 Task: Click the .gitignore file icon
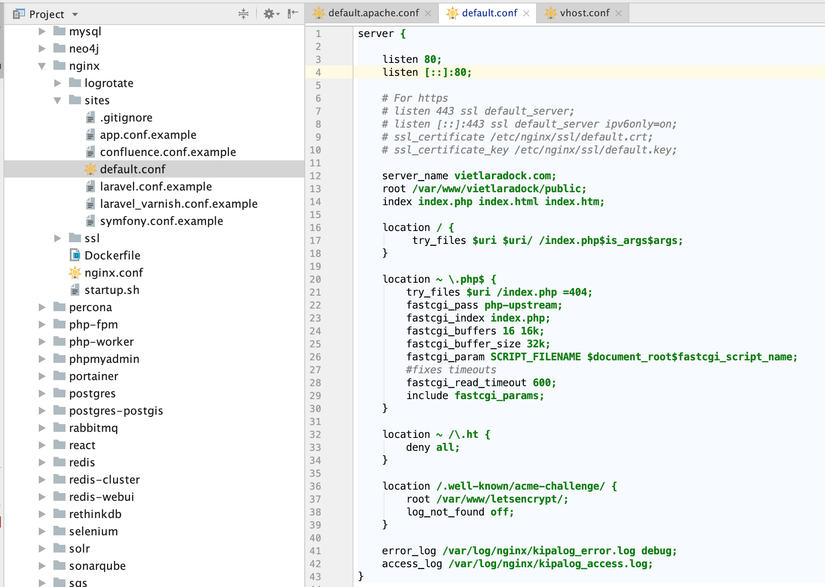pyautogui.click(x=90, y=118)
